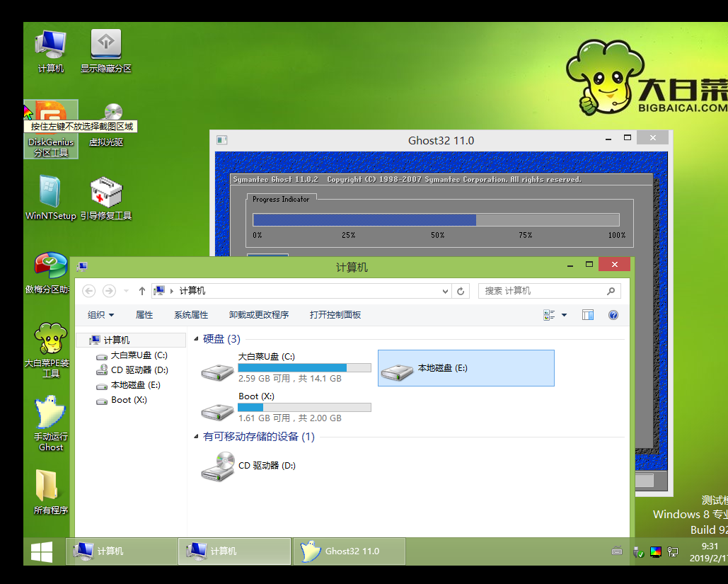Toggle the preview pane icon
This screenshot has width=728, height=584.
588,315
